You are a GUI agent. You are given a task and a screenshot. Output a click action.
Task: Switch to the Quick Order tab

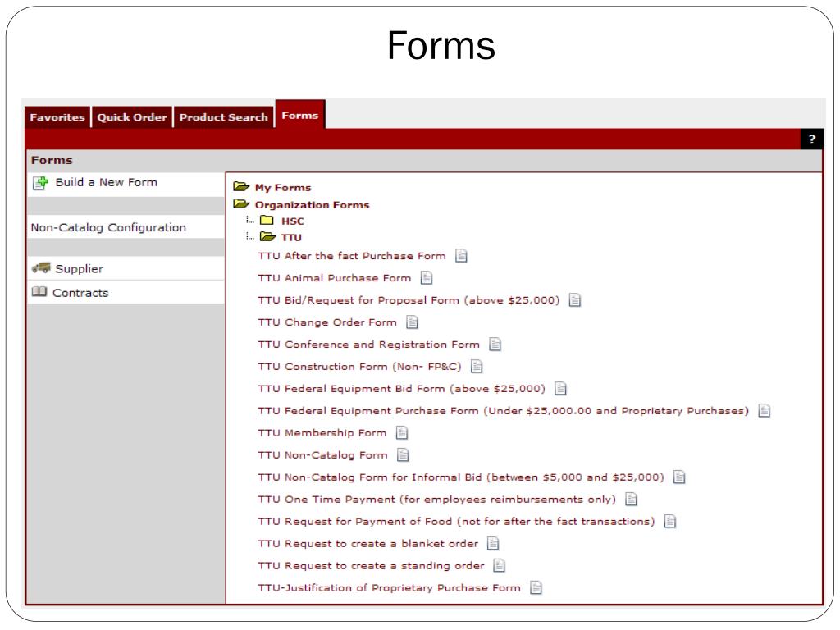click(x=132, y=117)
